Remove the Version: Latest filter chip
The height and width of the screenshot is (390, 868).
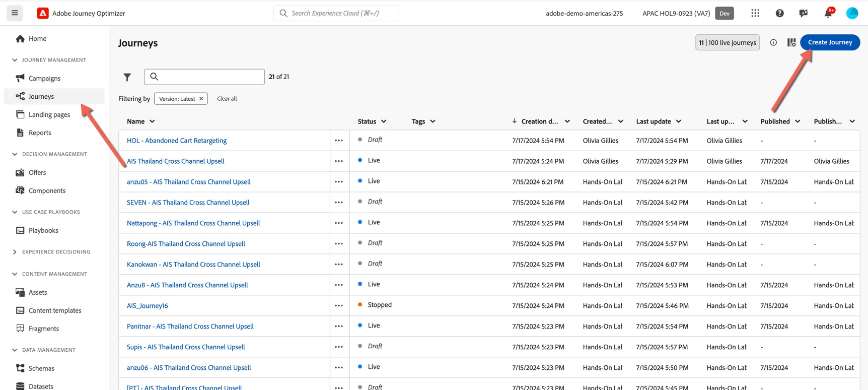pos(201,99)
